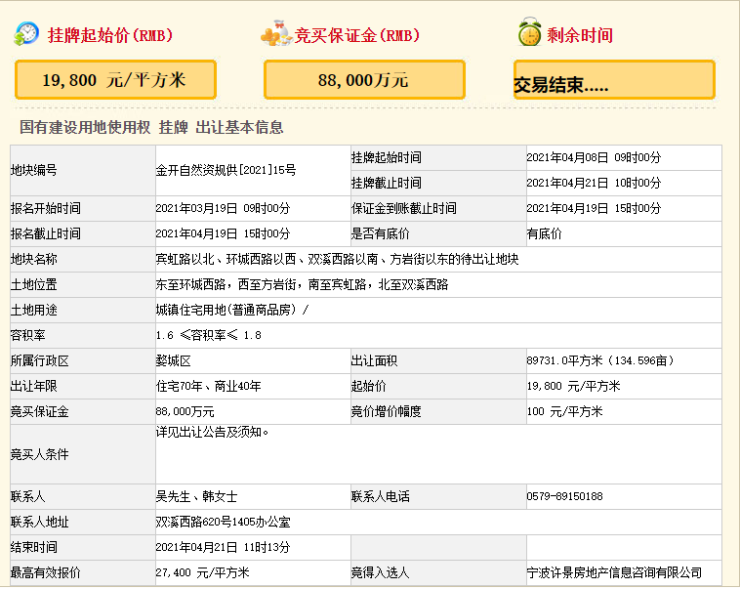Click the 婺城区 district cell
The image size is (740, 589).
click(173, 361)
